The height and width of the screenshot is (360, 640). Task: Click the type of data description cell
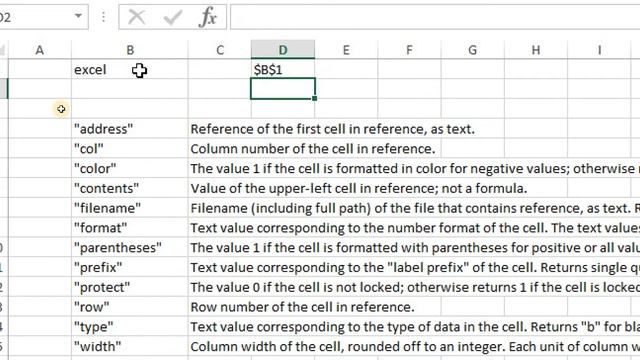415,327
